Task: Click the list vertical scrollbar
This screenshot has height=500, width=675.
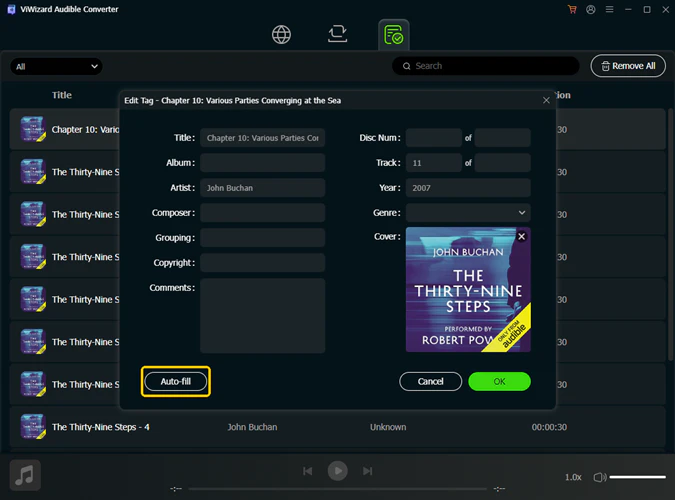Action: 671,235
